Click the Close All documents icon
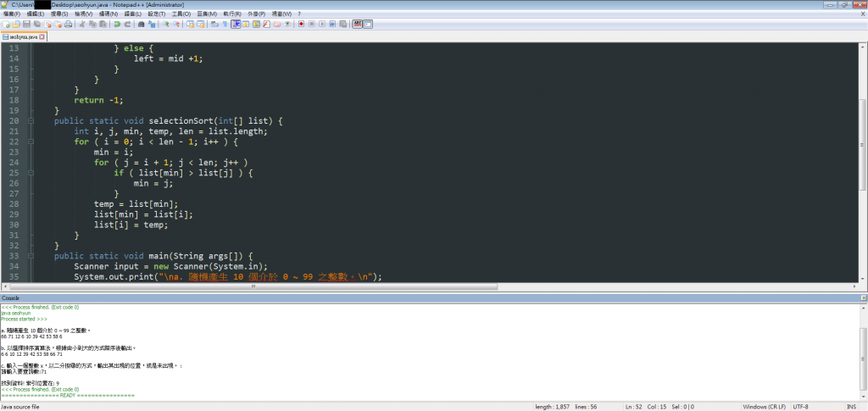The image size is (868, 411). [x=58, y=25]
